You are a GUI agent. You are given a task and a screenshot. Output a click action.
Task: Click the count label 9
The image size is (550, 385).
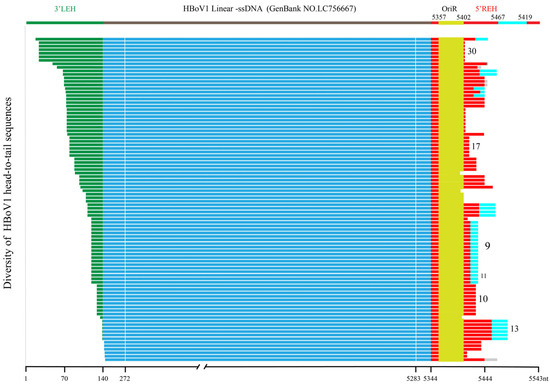pyautogui.click(x=487, y=246)
